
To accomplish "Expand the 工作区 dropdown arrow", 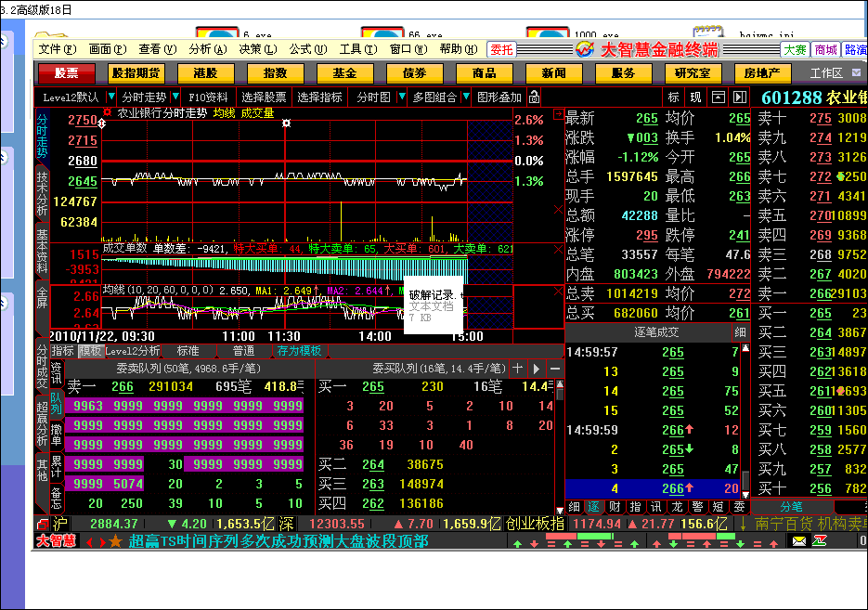I will [856, 73].
